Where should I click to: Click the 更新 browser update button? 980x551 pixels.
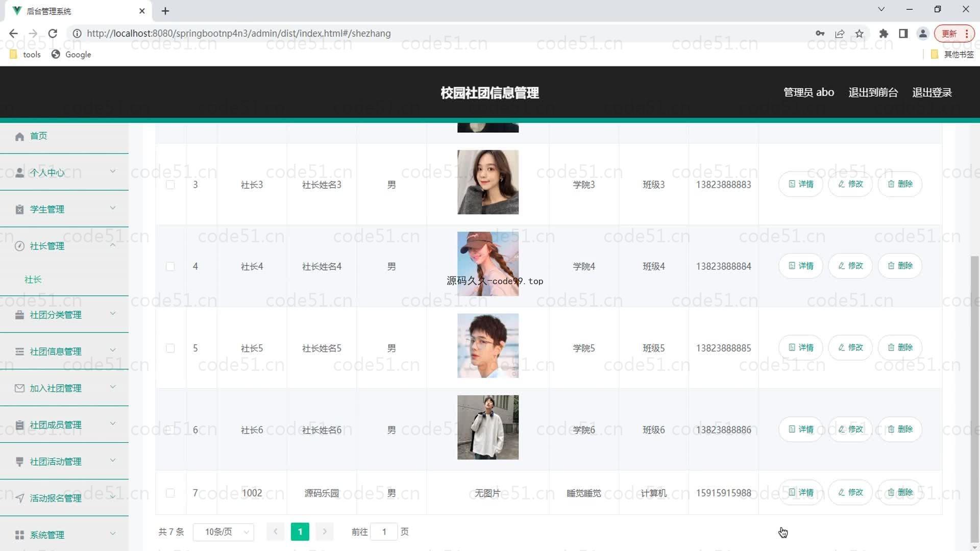[x=954, y=34]
